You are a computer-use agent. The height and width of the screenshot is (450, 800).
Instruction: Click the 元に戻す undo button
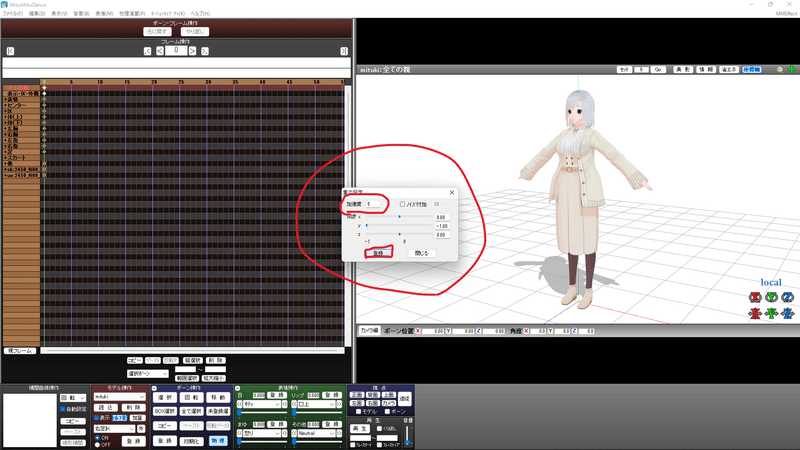[157, 32]
